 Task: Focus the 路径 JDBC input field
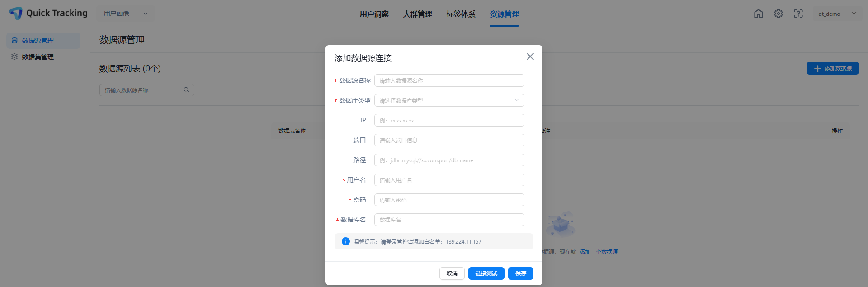click(x=449, y=160)
